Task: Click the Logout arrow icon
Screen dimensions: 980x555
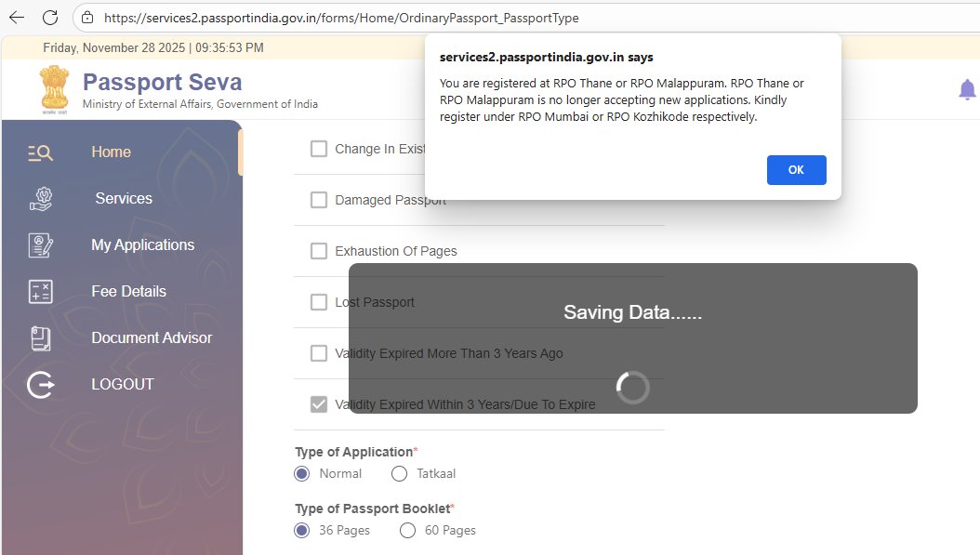Action: pos(41,384)
